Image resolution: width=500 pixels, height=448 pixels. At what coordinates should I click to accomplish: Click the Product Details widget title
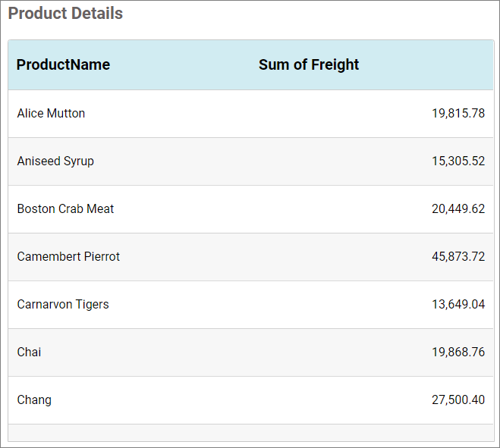click(x=65, y=14)
